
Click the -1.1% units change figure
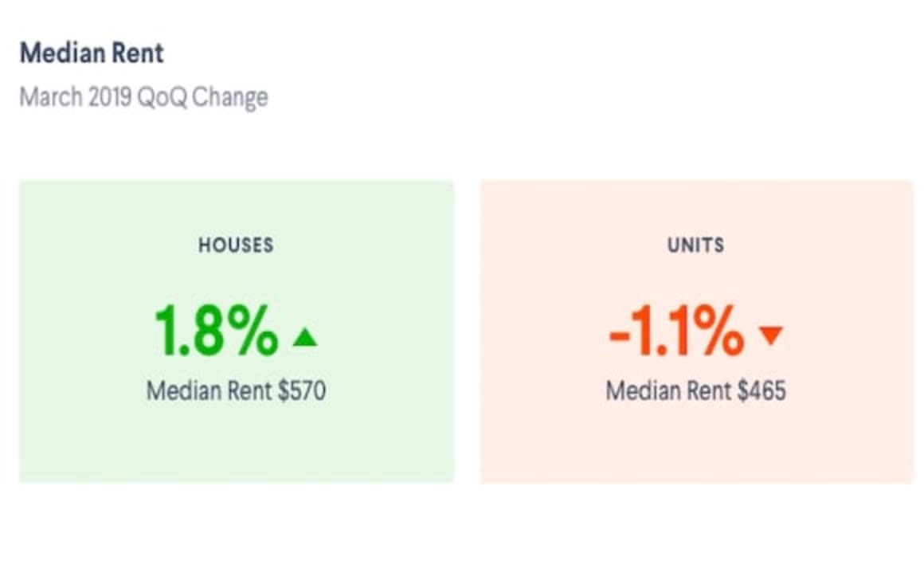pyautogui.click(x=676, y=331)
